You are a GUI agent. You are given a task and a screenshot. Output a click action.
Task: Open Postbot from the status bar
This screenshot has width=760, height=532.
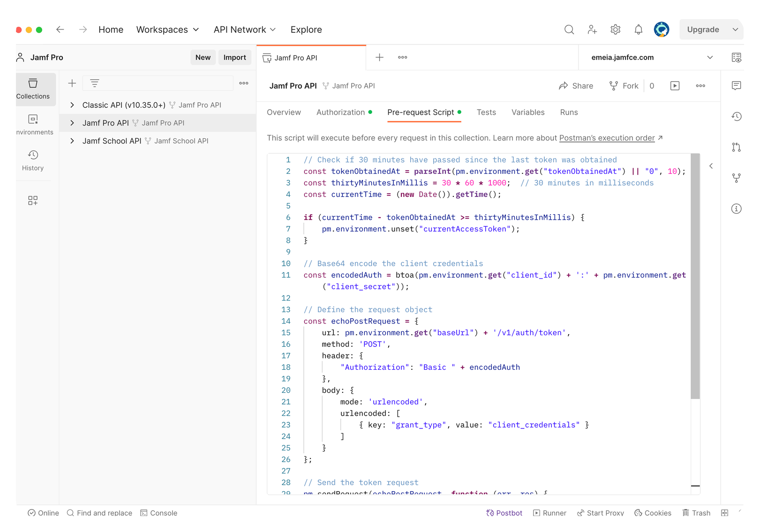[x=504, y=513]
